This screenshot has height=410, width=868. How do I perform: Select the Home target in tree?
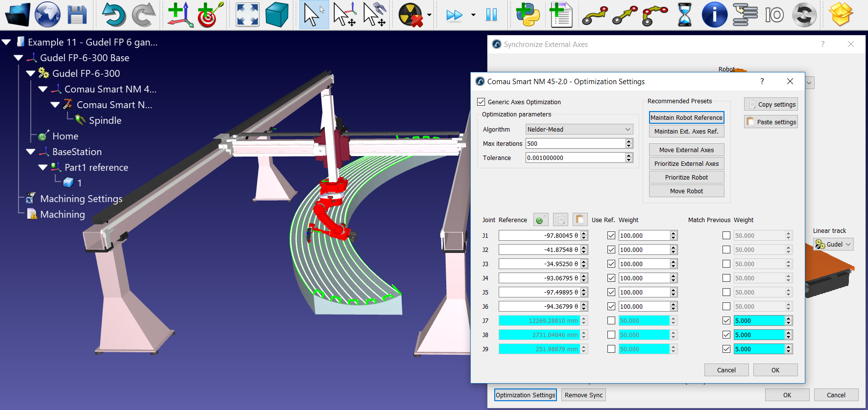(65, 136)
